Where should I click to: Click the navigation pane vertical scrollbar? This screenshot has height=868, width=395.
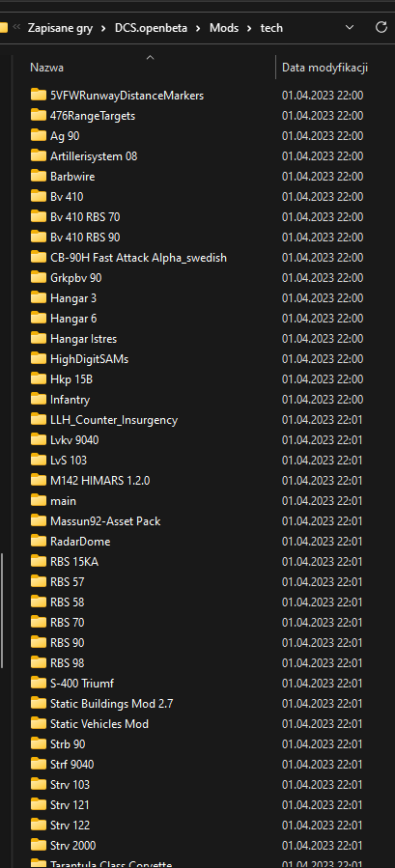[x=3, y=610]
